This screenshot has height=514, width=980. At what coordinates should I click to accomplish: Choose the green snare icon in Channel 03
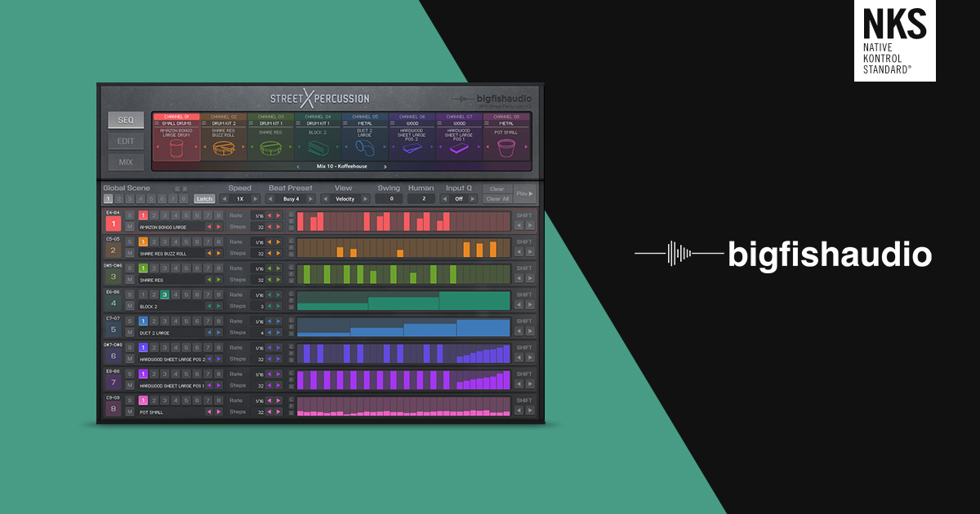[270, 148]
